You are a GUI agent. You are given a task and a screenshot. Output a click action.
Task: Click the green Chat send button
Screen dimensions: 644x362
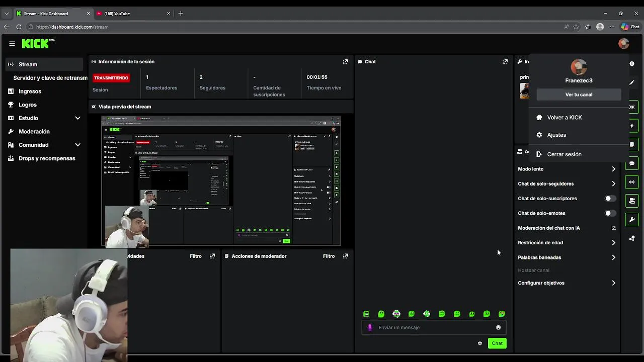(x=497, y=343)
